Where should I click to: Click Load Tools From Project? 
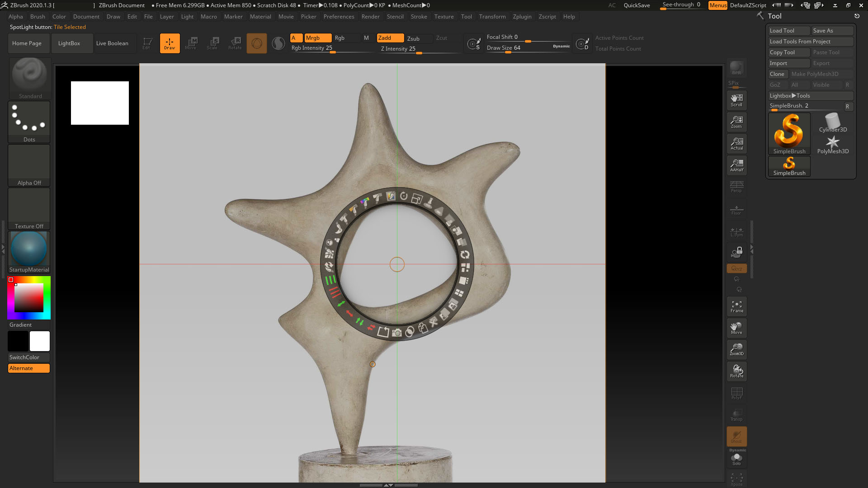click(810, 42)
